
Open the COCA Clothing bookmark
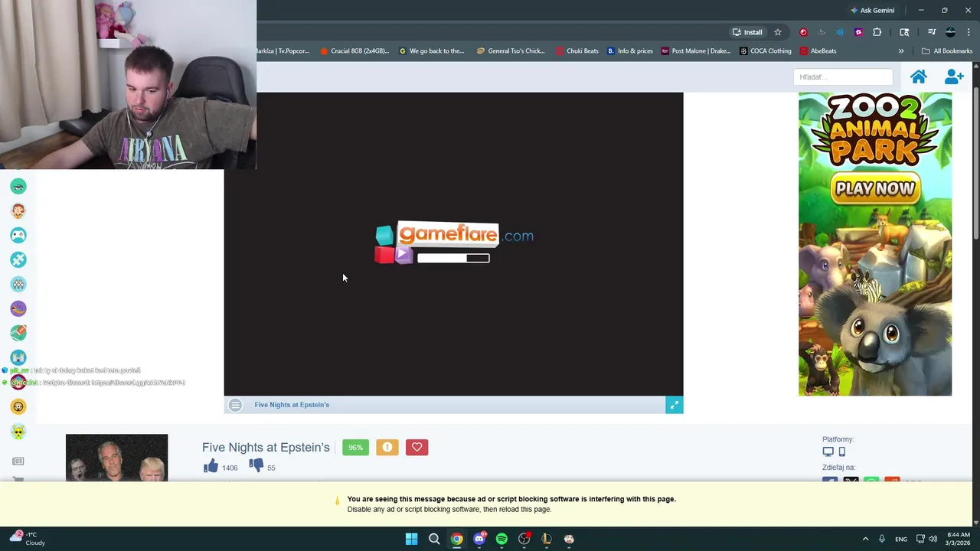click(765, 51)
